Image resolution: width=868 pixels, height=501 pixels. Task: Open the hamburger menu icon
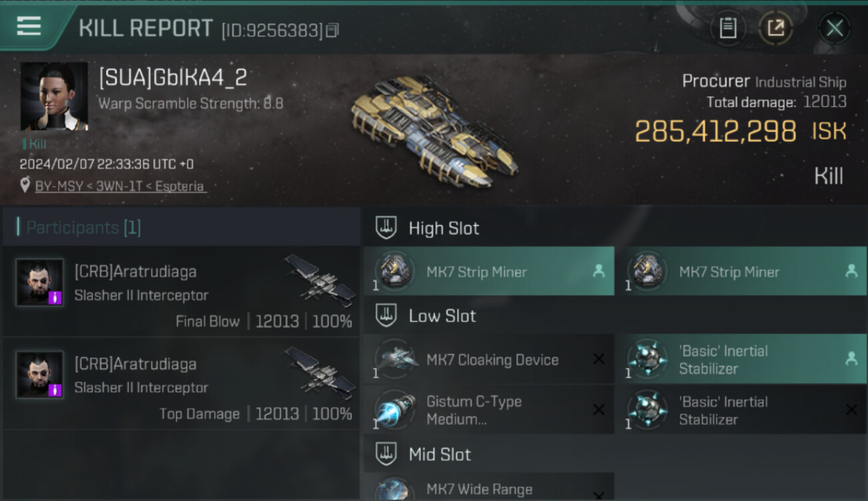tap(29, 26)
